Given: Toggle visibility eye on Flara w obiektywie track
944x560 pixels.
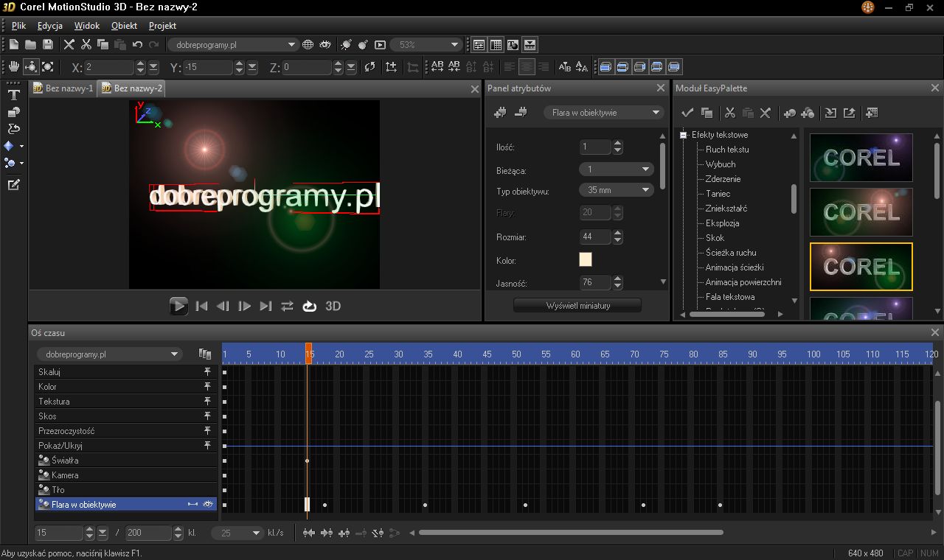Looking at the screenshot, I should click(x=209, y=505).
